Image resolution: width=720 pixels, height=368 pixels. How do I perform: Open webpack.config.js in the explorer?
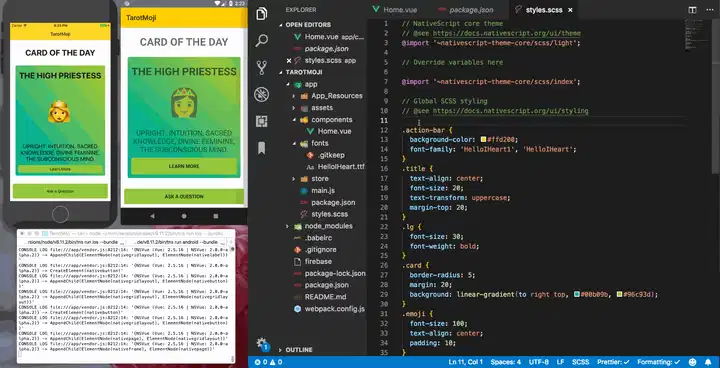(x=334, y=309)
